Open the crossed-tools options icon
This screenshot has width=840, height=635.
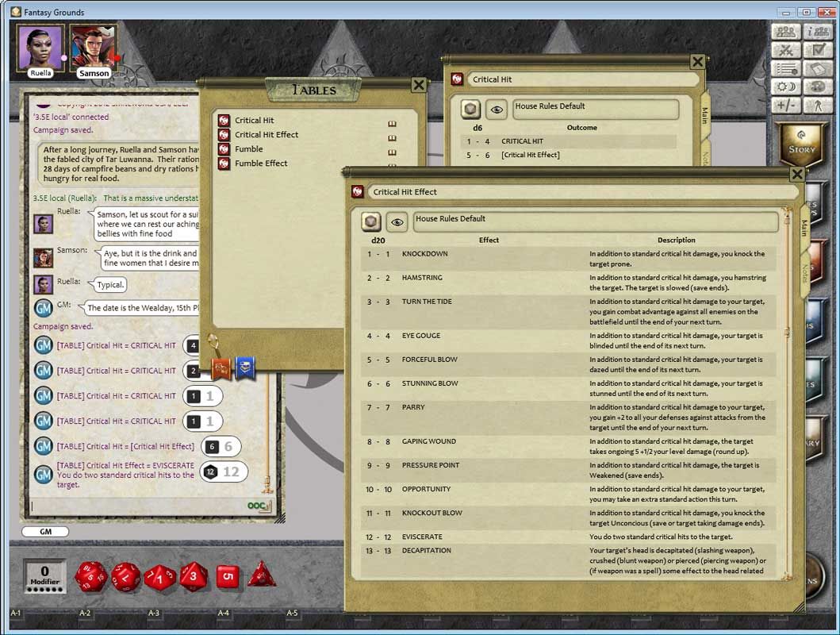(787, 49)
